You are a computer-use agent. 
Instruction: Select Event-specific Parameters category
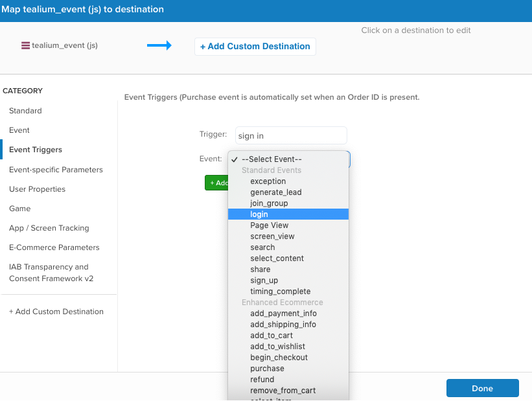point(56,170)
